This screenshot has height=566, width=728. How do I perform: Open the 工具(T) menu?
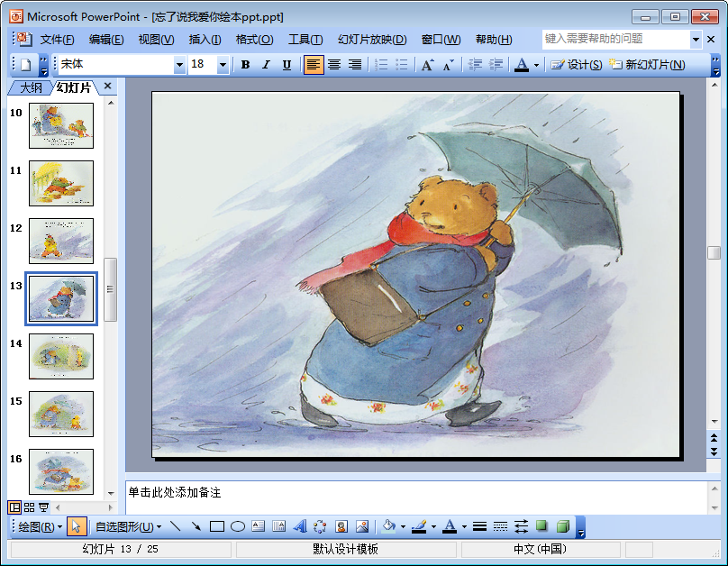pyautogui.click(x=305, y=40)
